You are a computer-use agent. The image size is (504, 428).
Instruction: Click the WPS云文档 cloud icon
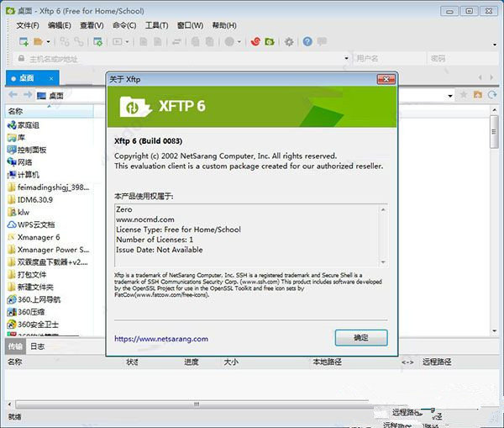[11, 225]
